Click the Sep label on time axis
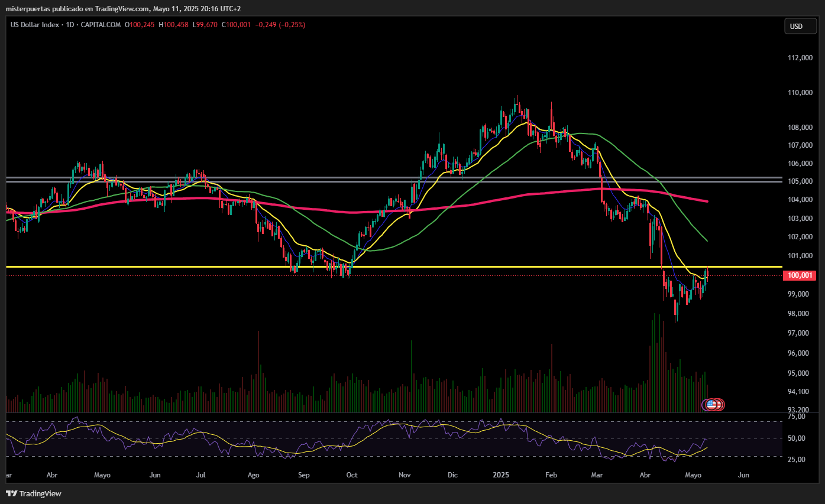 [303, 475]
